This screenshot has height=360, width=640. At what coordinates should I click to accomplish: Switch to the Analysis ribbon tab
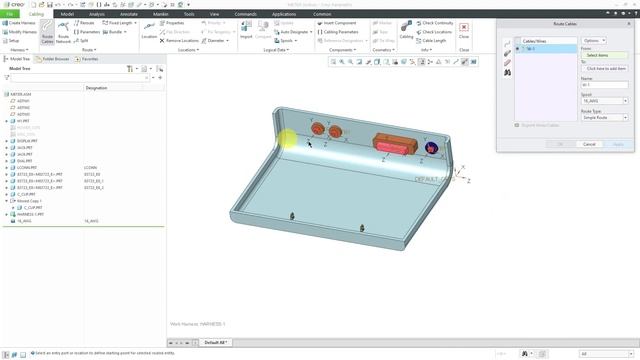click(x=97, y=14)
